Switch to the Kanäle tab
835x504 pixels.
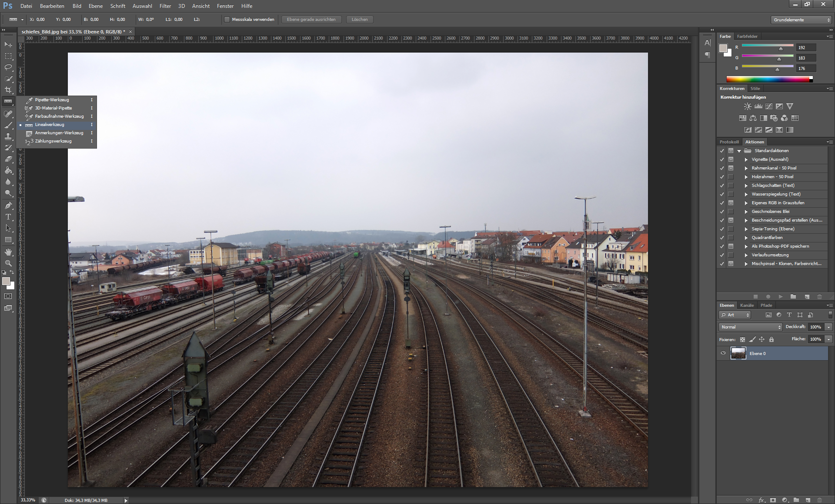[747, 305]
